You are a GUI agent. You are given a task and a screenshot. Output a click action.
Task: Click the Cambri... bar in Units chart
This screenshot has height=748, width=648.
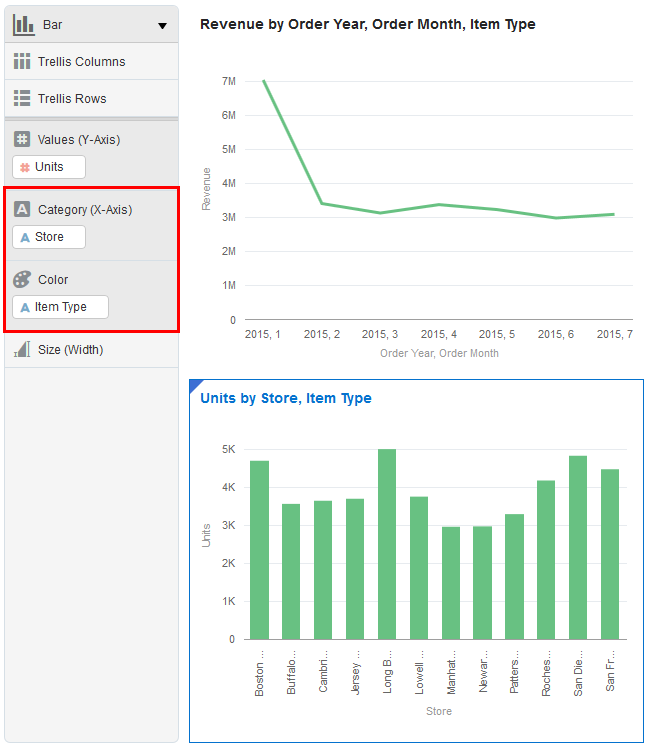point(323,570)
